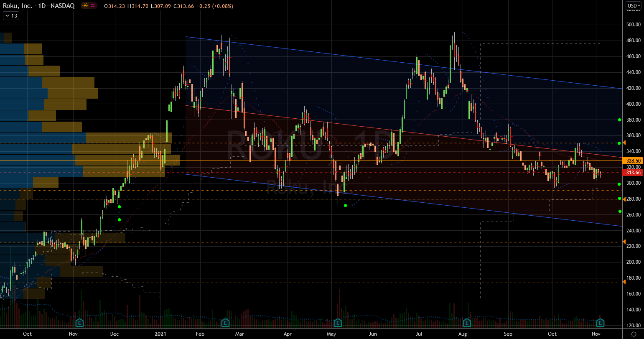
Task: Open the earnings marker for November 2020
Action: click(79, 323)
